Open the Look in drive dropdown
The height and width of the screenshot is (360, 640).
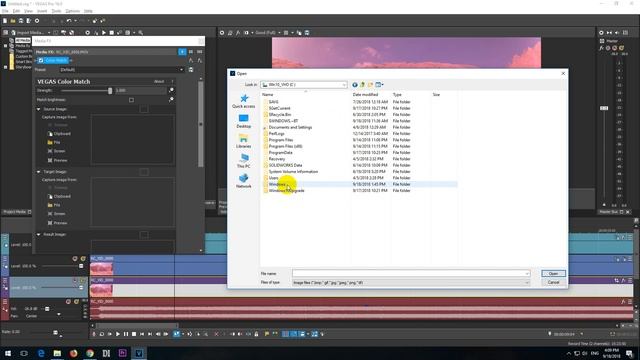(x=304, y=85)
